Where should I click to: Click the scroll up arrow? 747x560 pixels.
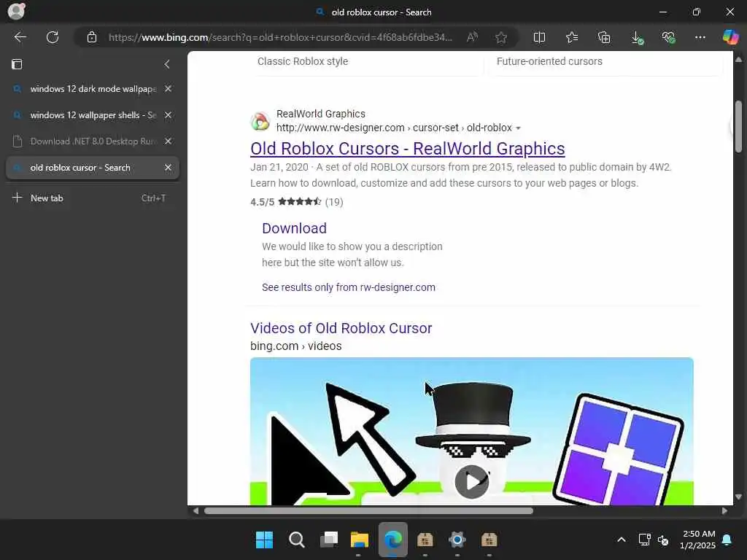click(738, 60)
